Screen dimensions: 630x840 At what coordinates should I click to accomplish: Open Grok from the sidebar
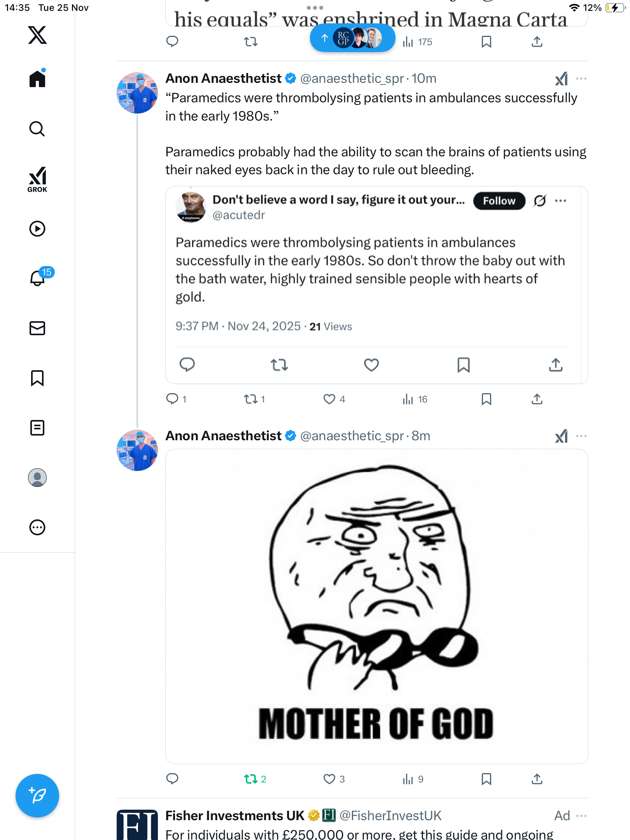pos(37,179)
